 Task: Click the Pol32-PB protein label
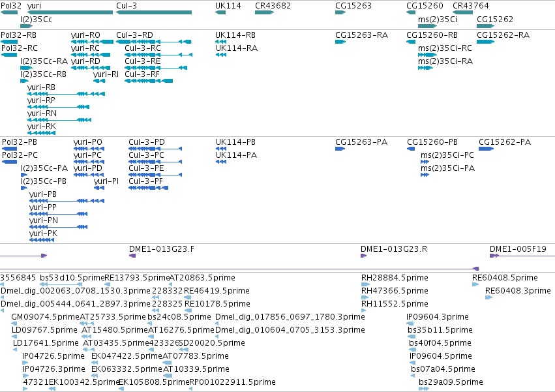click(x=20, y=142)
